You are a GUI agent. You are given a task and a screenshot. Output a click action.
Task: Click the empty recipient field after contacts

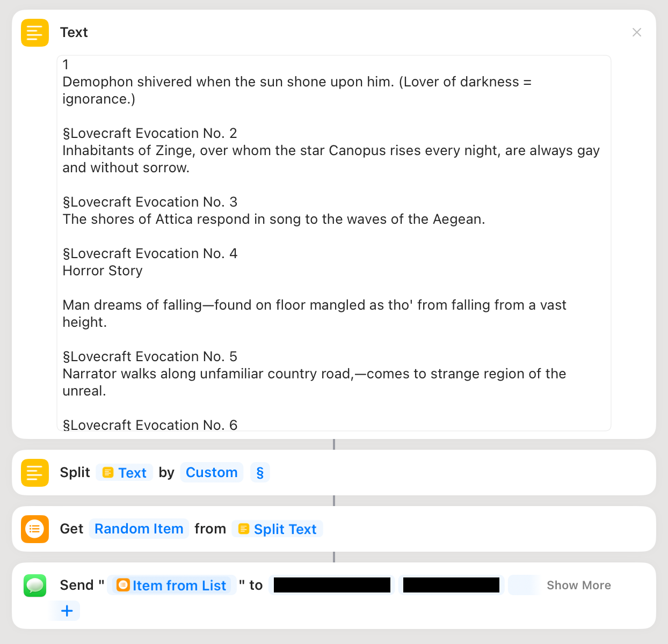coord(524,585)
